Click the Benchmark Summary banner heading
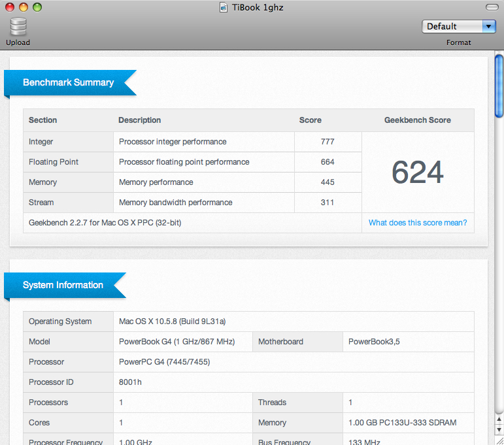Viewport: 504px width, 445px height. pos(68,82)
